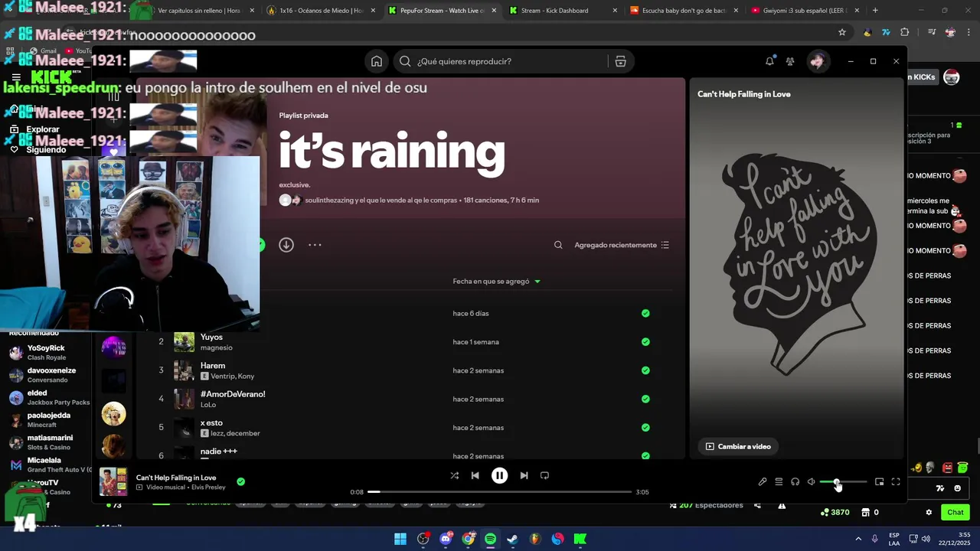Viewport: 980px width, 551px height.
Task: Open the Kick share icon beside viewer count
Action: [x=757, y=505]
